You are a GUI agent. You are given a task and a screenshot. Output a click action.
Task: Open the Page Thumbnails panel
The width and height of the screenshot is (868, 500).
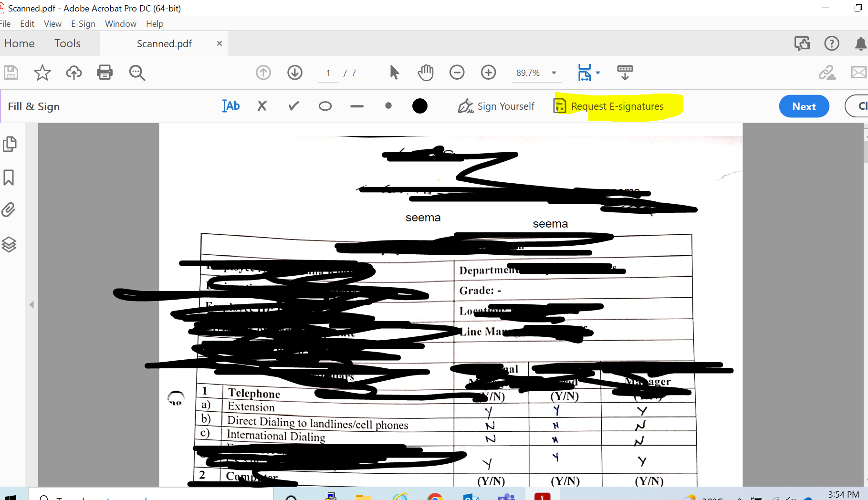10,144
